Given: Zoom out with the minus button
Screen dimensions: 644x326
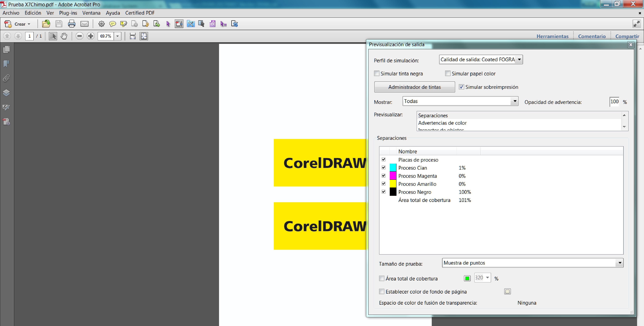Looking at the screenshot, I should click(x=80, y=36).
